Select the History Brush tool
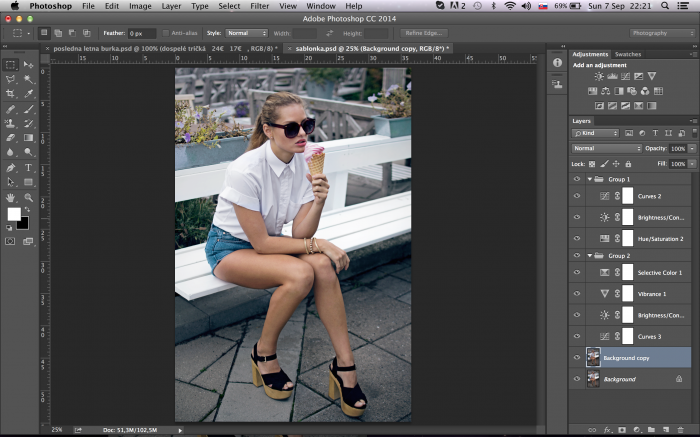The width and height of the screenshot is (700, 437). click(29, 123)
